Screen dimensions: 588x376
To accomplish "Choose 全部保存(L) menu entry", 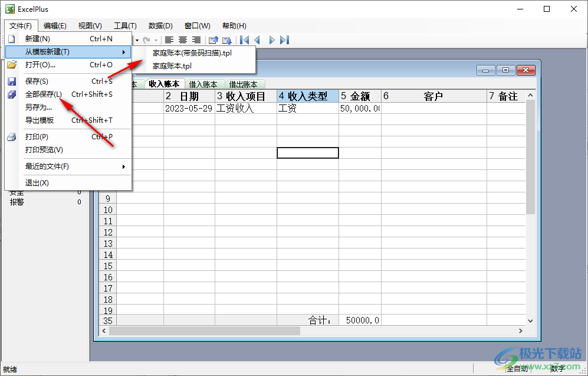I will [68, 94].
